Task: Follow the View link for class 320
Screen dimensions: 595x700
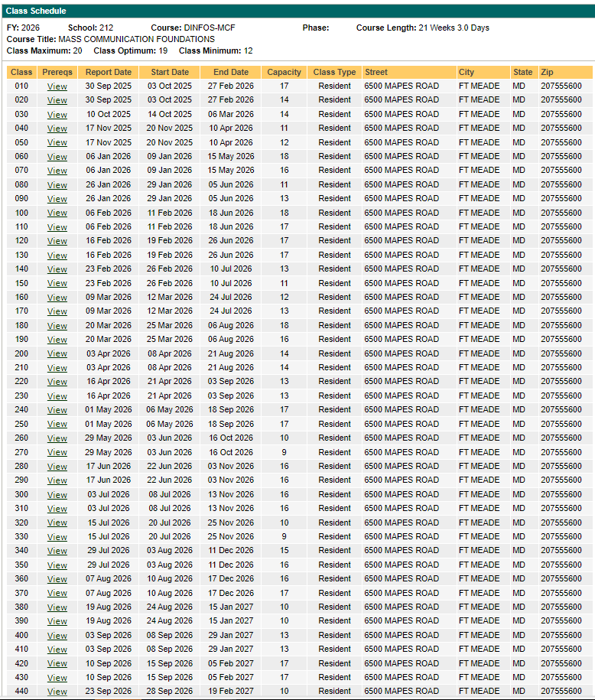Action: tap(57, 523)
